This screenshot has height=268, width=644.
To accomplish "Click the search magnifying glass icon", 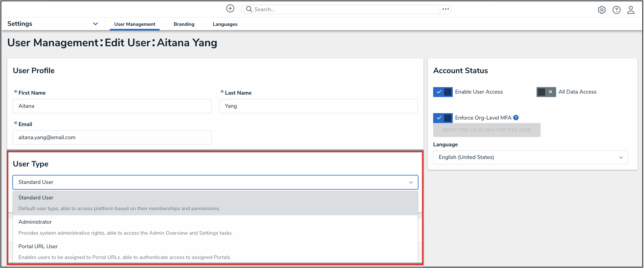I will click(x=249, y=9).
